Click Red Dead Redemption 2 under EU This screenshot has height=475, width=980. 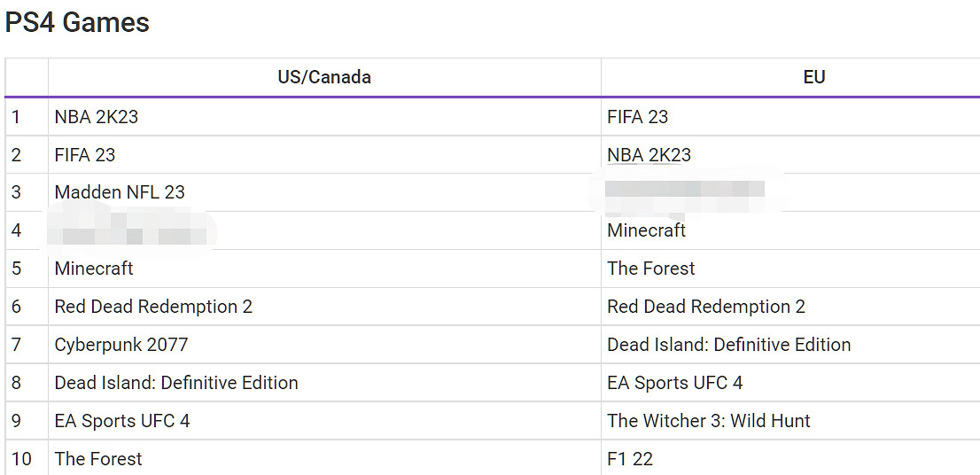point(706,307)
